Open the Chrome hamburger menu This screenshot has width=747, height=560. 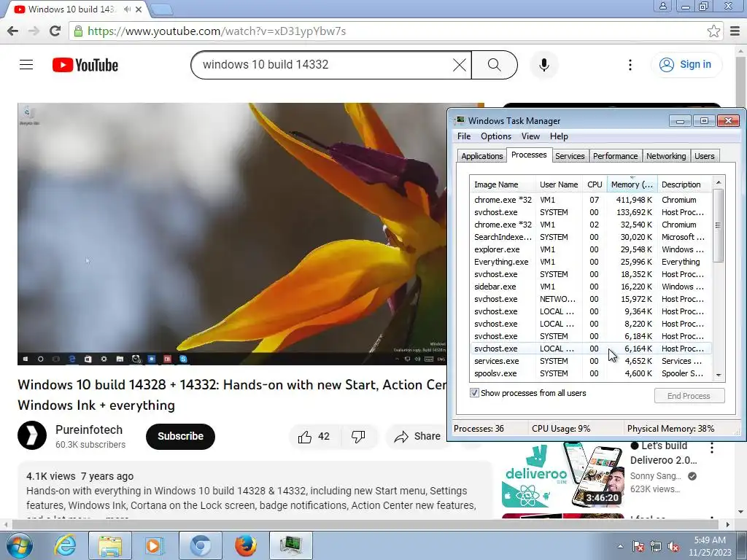tap(735, 31)
